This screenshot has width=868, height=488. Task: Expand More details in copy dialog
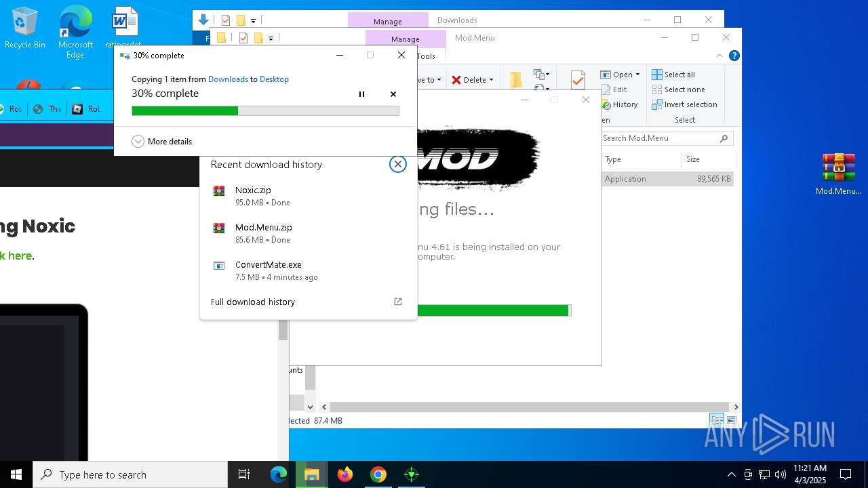coord(162,142)
